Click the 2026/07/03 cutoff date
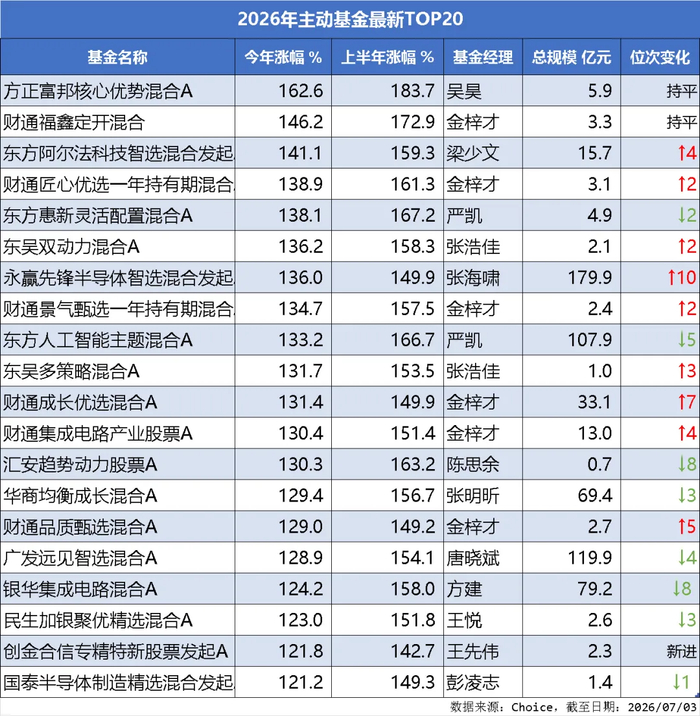This screenshot has height=716, width=700. click(662, 707)
